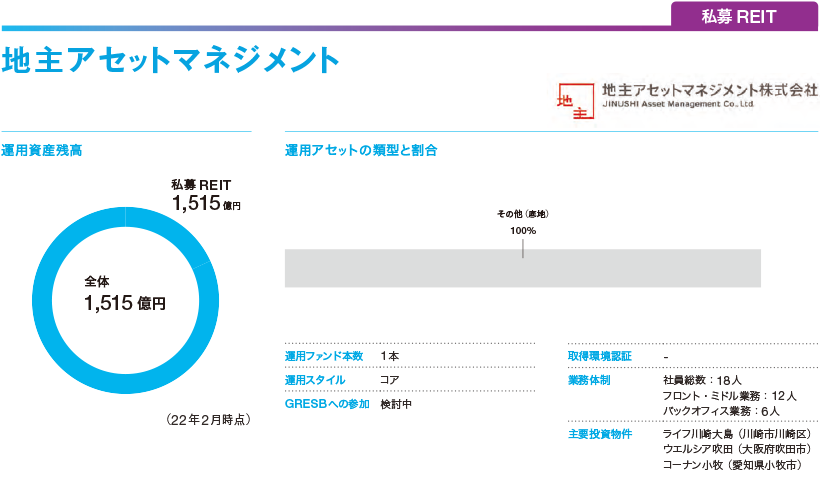Click the value 検討中
This screenshot has height=495, width=820.
click(x=396, y=404)
